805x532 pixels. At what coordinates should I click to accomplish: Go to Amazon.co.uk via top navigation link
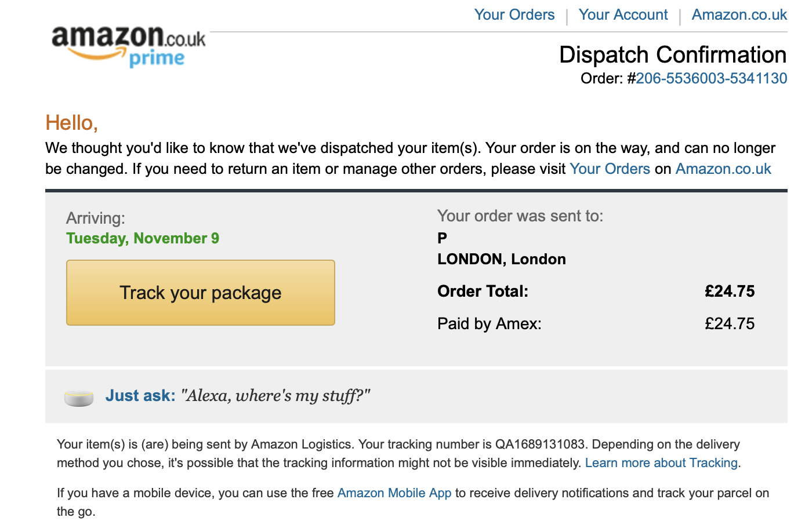(x=739, y=14)
